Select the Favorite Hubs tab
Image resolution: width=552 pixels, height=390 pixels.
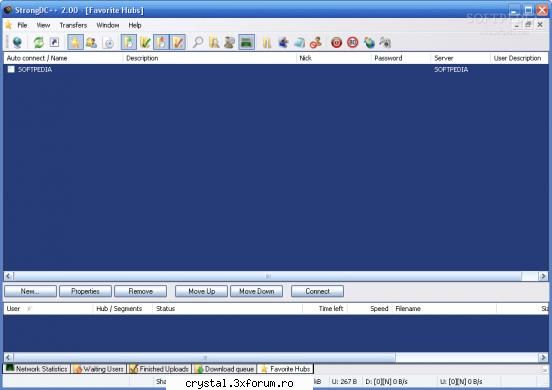(x=286, y=369)
